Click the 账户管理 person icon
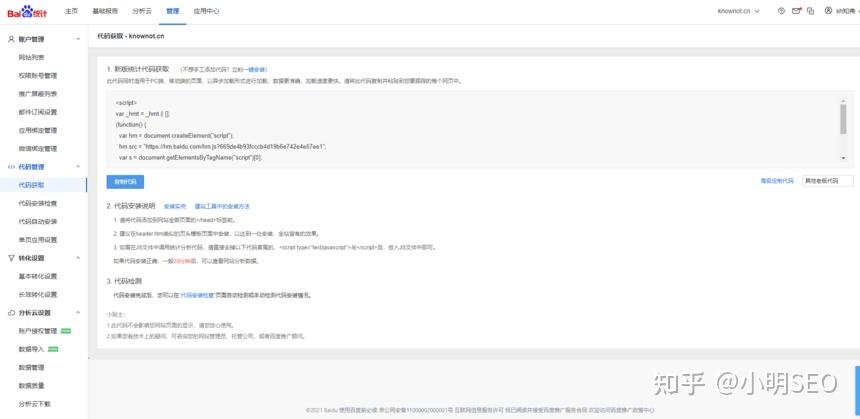Image resolution: width=860 pixels, height=419 pixels. 11,39
